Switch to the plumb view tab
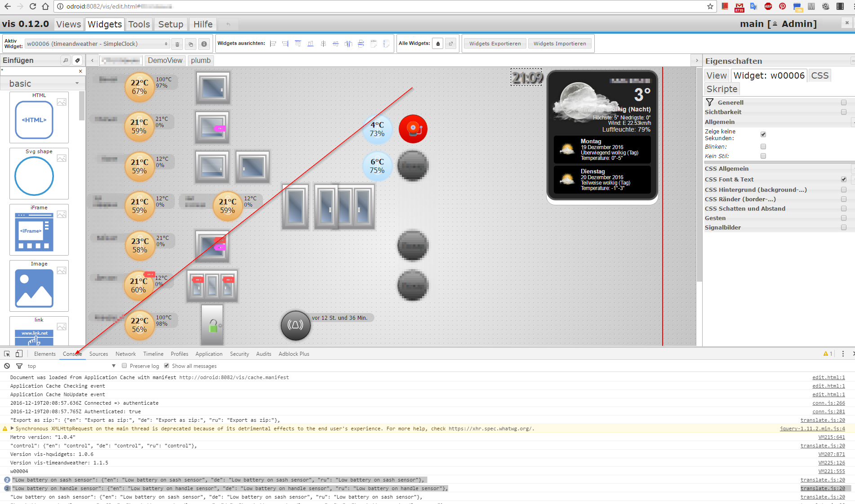This screenshot has height=504, width=855. [200, 60]
